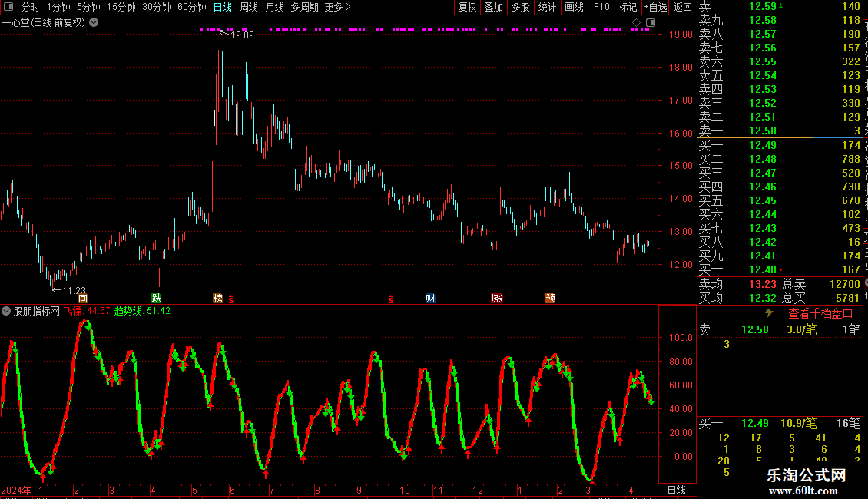Viewport: 868px width, 499px height.
Task: Switch to 30分钟 period
Action: [157, 7]
